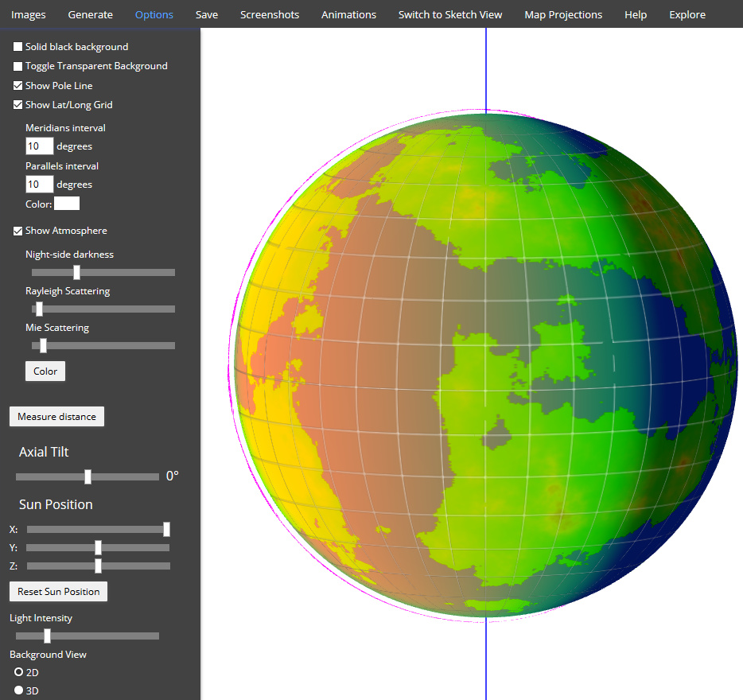
Task: Disable Show Lat/Long Grid
Action: click(18, 105)
